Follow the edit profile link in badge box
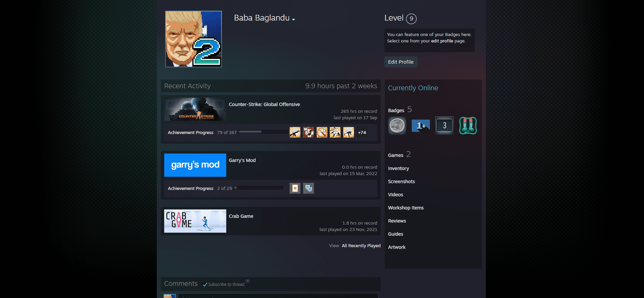644x298 pixels. point(442,41)
